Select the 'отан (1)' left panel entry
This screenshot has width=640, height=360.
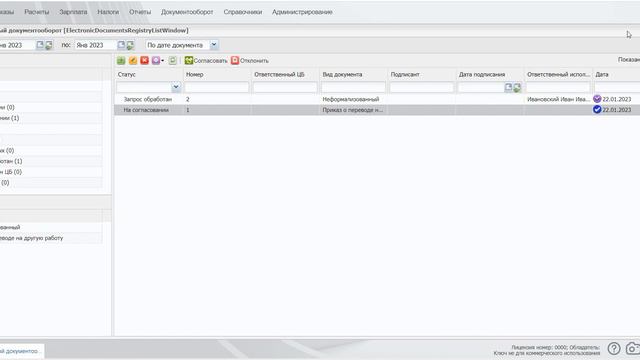point(11,161)
